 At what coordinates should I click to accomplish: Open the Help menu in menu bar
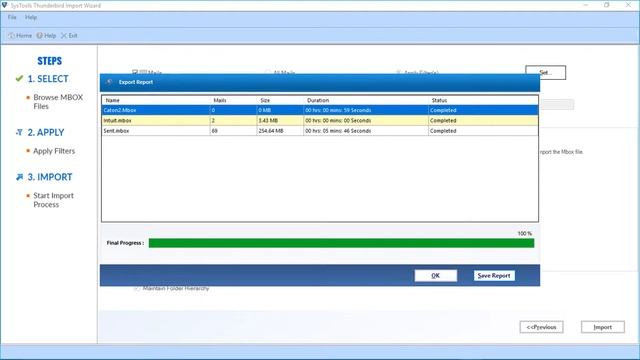click(x=31, y=17)
